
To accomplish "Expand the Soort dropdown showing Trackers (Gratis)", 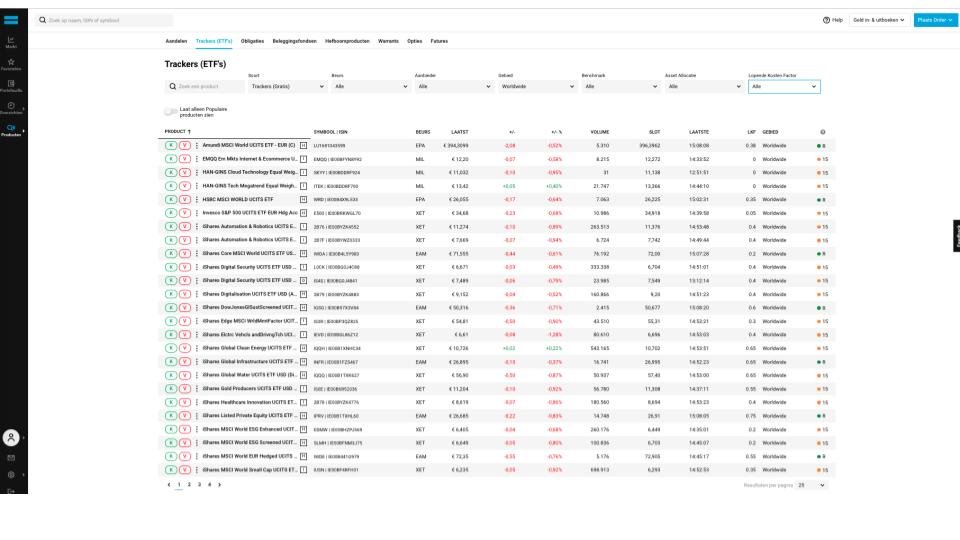I will pos(287,86).
